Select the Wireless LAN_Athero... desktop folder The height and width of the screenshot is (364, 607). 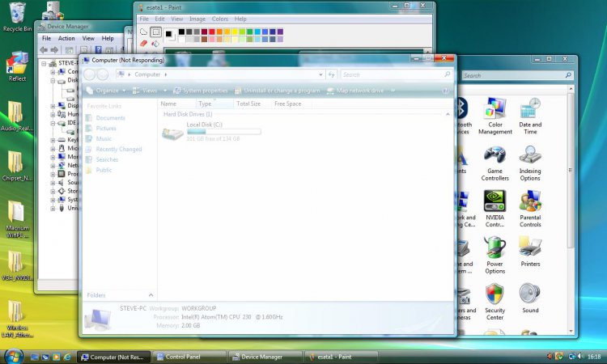[x=17, y=320]
